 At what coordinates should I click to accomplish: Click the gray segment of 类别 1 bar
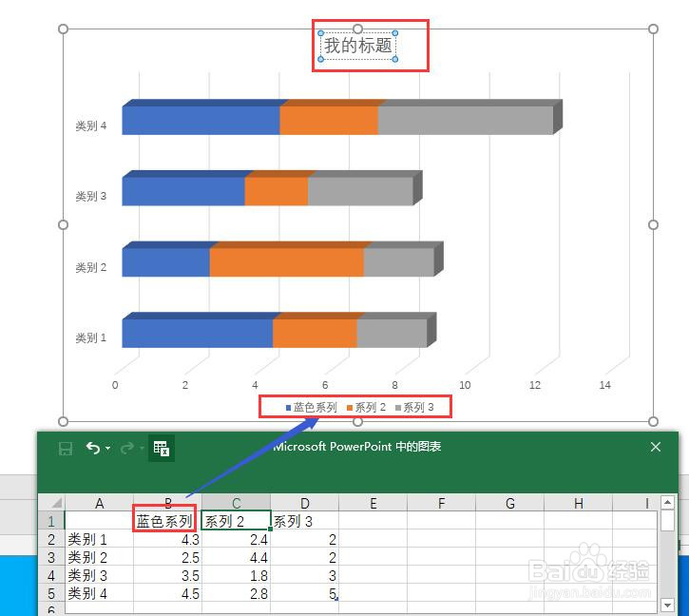392,334
